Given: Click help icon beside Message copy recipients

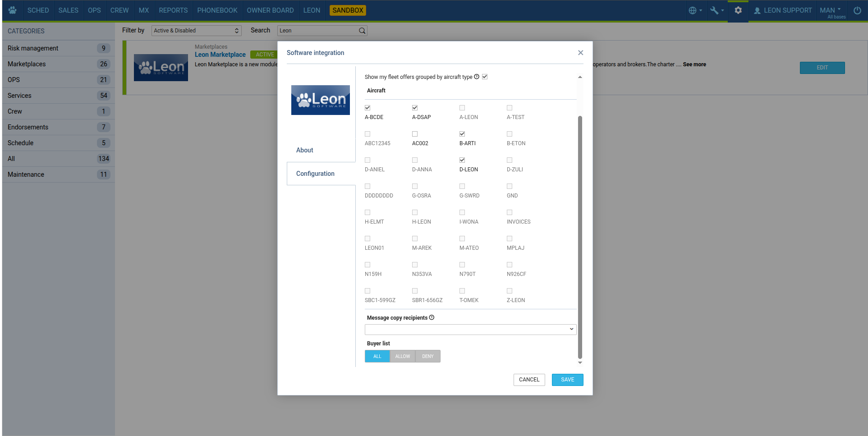Looking at the screenshot, I should click(x=432, y=317).
